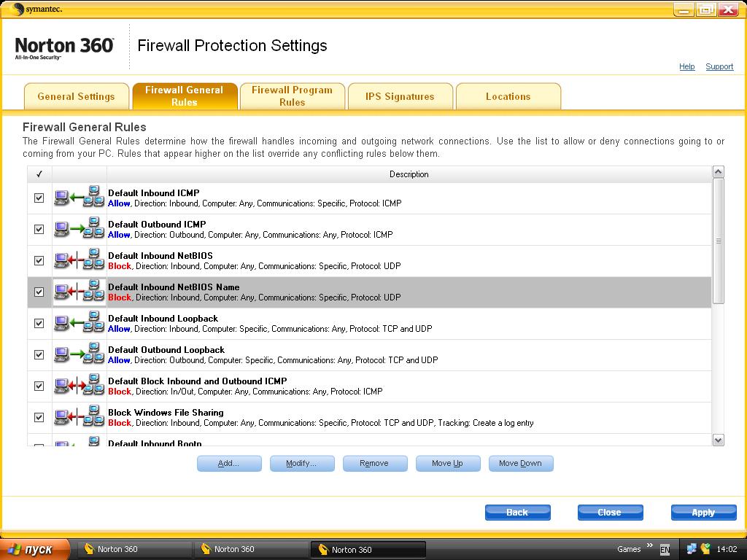The height and width of the screenshot is (560, 747).
Task: Select the Default Inbound Bootp rule
Action: (155, 443)
